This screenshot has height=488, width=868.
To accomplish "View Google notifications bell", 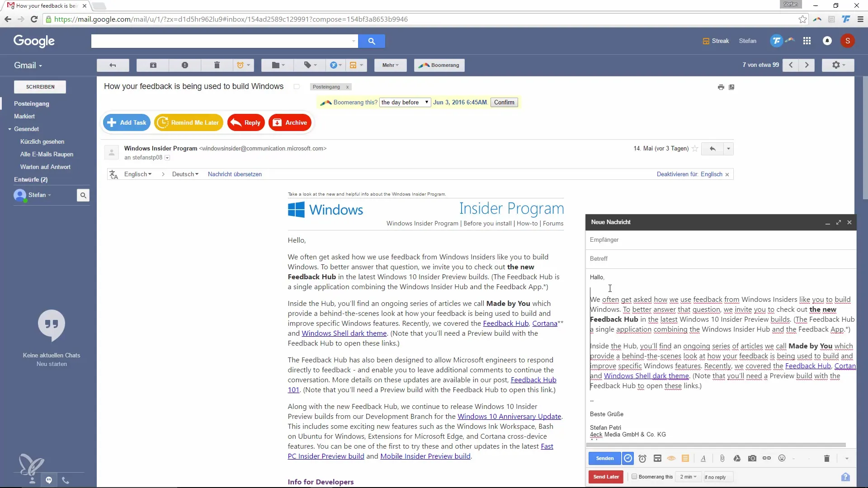I will tap(827, 41).
